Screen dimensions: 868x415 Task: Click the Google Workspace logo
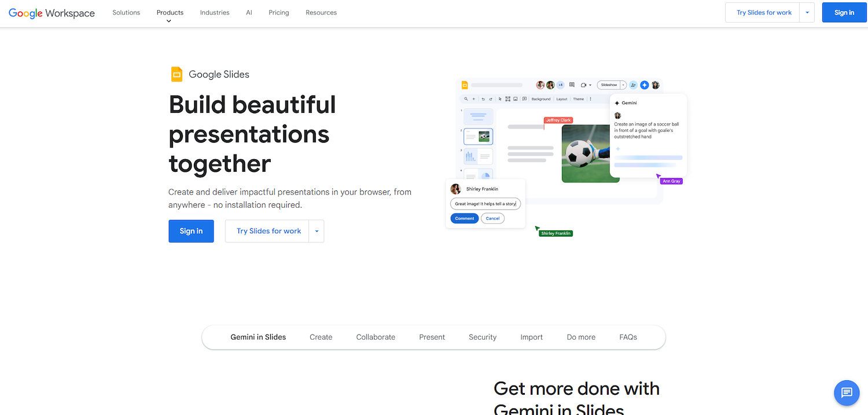(52, 13)
